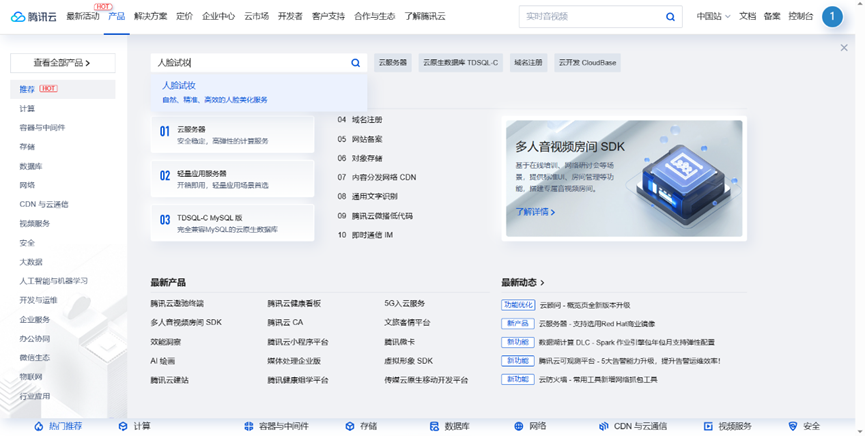865x436 pixels.
Task: Click the 计算 icon in bottom bar
Action: tap(123, 426)
